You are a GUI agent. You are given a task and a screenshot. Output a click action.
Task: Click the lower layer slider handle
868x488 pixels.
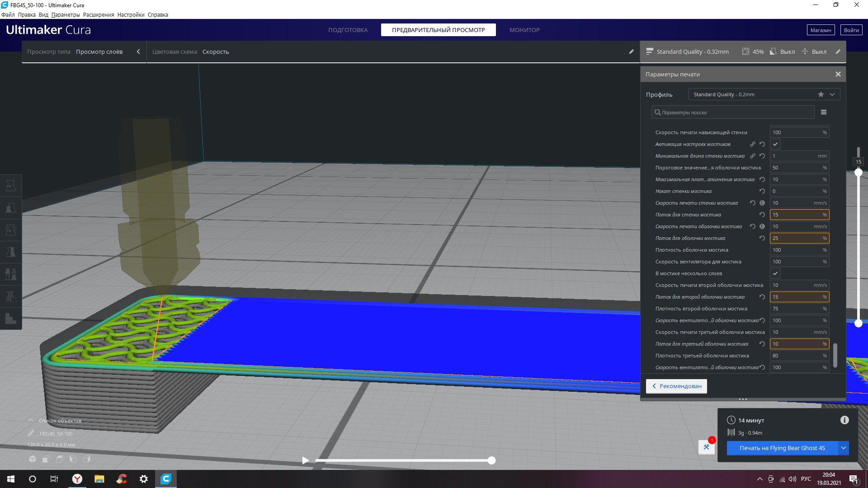click(x=859, y=323)
